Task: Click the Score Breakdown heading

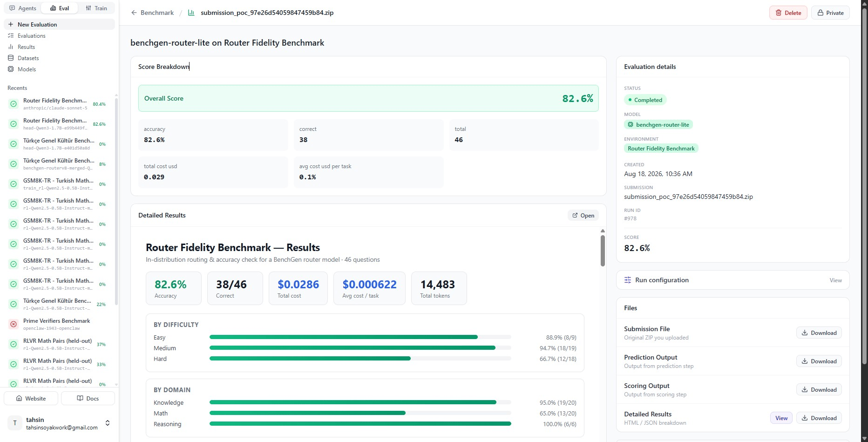Action: click(x=164, y=67)
